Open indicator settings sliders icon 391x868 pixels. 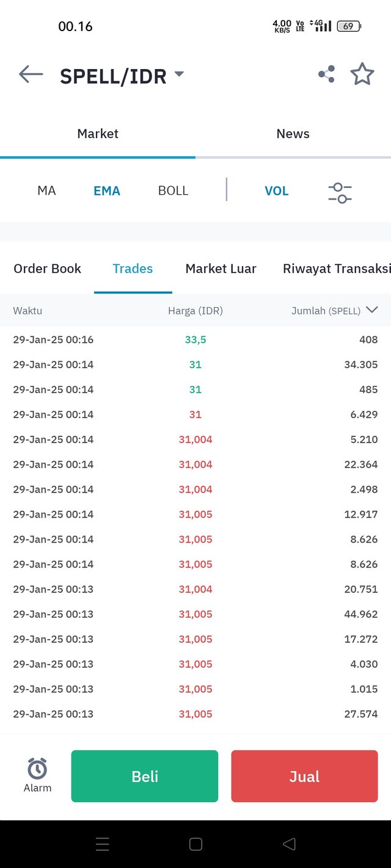[x=340, y=193]
